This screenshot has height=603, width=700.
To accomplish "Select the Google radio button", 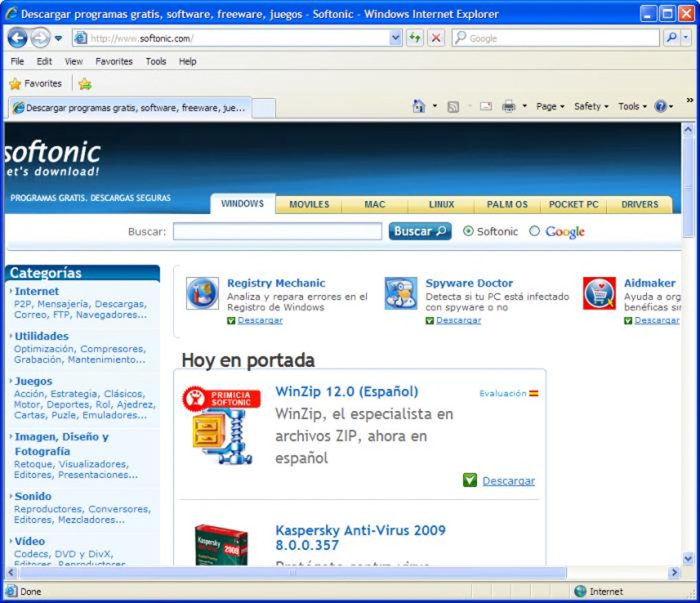I will 535,231.
